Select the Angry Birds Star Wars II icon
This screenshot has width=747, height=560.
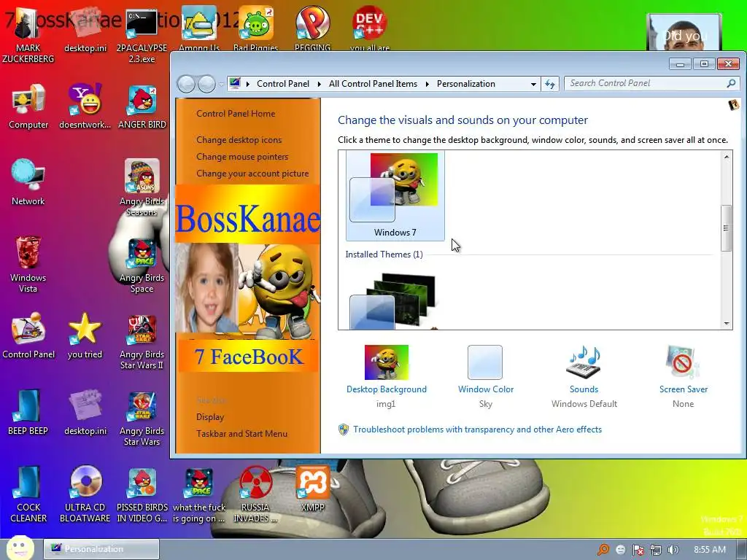coord(142,341)
